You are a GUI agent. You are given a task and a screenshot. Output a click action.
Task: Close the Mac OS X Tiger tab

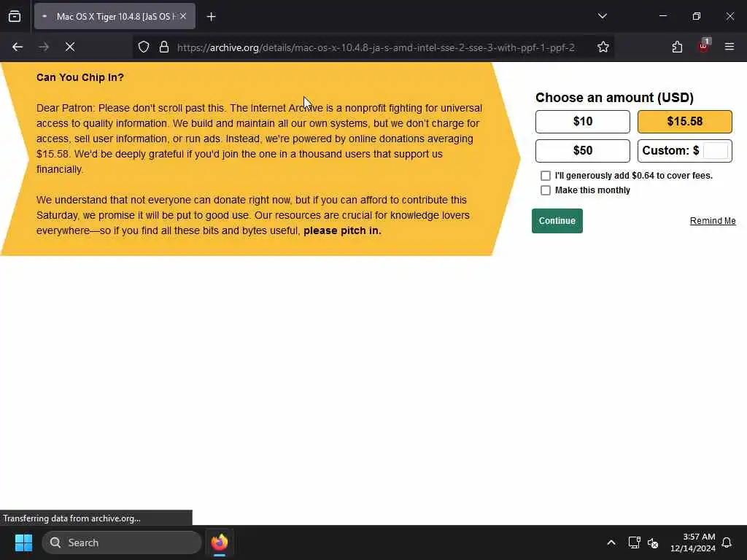pyautogui.click(x=183, y=16)
